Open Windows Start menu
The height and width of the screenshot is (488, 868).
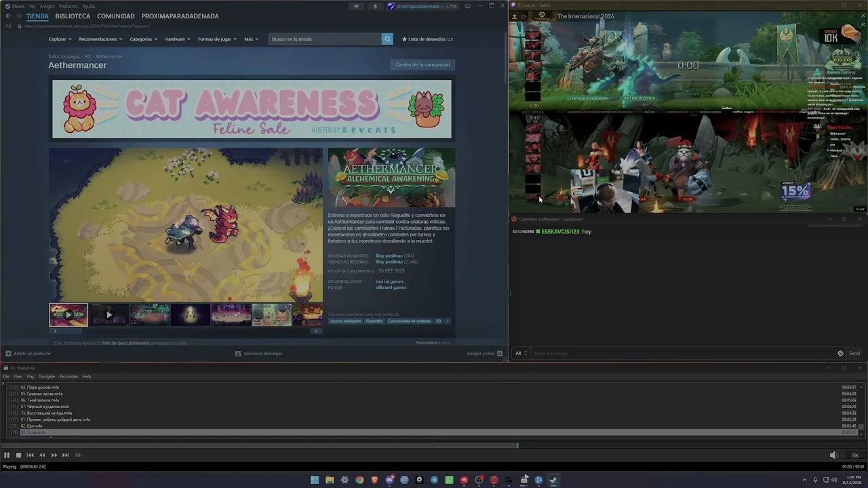(315, 480)
